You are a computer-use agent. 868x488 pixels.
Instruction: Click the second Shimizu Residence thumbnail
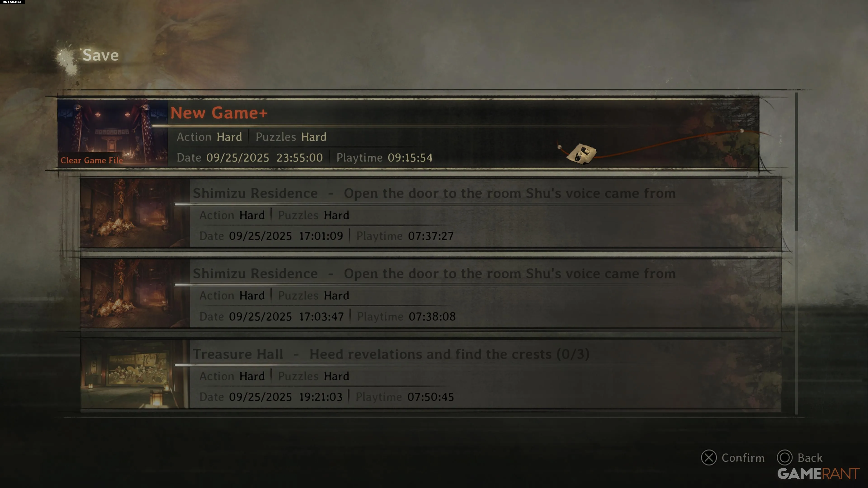tap(135, 293)
